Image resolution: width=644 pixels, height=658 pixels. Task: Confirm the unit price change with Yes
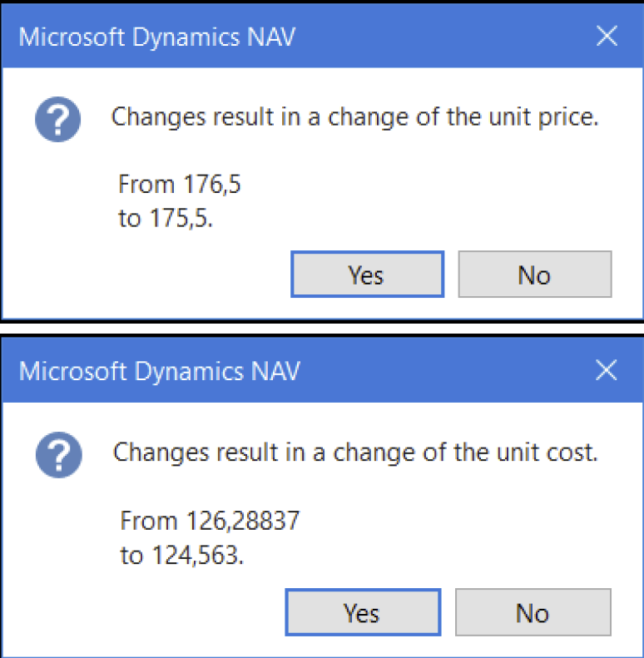[367, 275]
